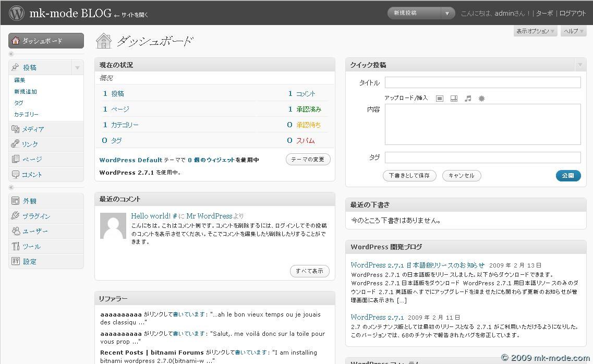The width and height of the screenshot is (593, 364).
Task: Open the 新規投稿 dropdown arrow in header
Action: pos(447,13)
